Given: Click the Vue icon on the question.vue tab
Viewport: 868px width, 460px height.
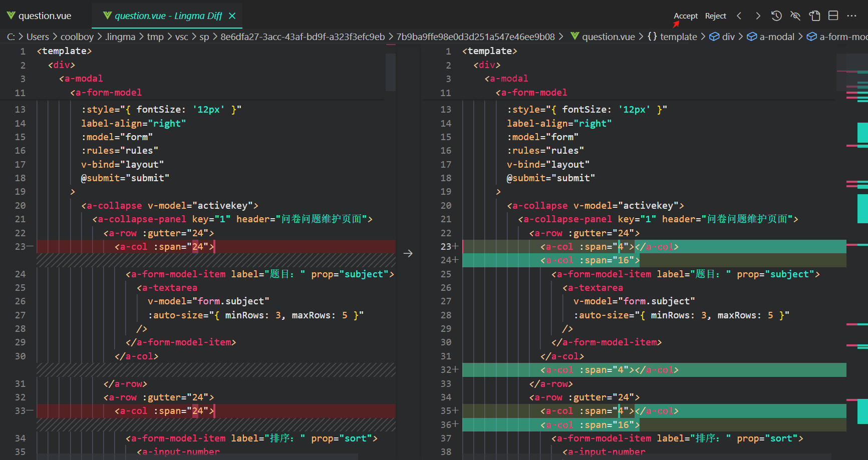Looking at the screenshot, I should [11, 16].
